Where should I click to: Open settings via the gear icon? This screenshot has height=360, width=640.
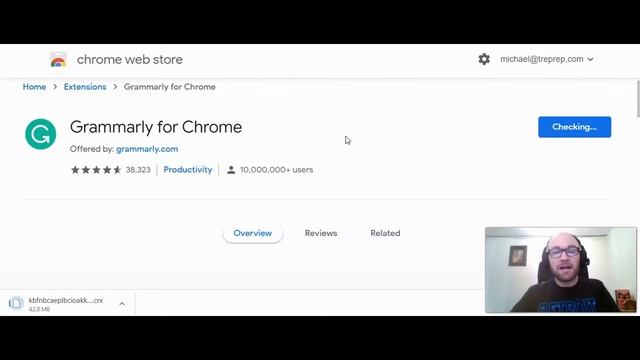point(484,59)
